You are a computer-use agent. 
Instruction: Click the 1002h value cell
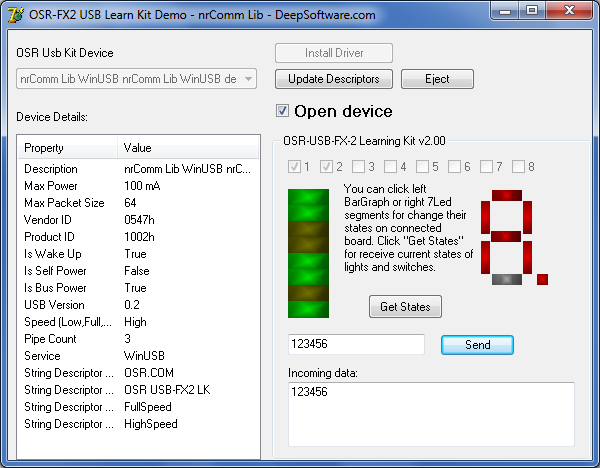click(139, 237)
